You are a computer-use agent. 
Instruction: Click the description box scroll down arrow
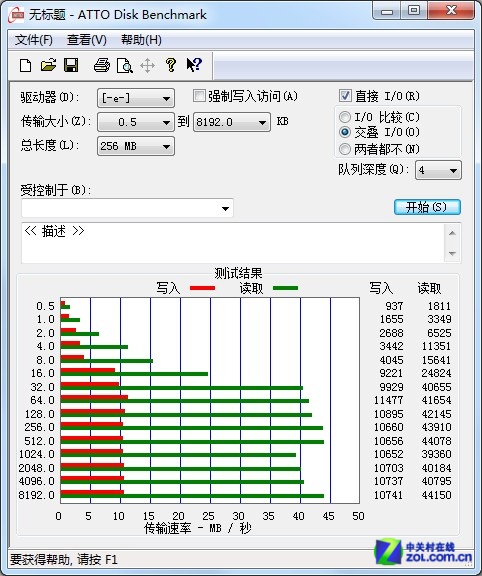click(452, 253)
